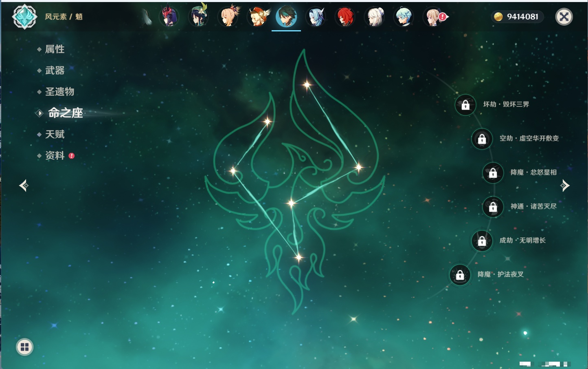Switch to the 武器 tab
Screen dimensions: 588x369
pos(55,71)
